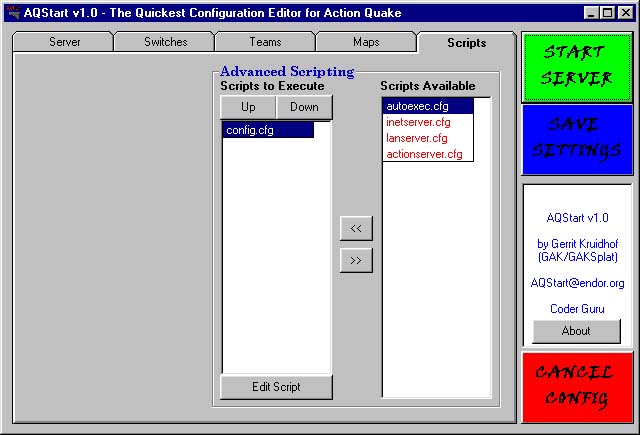Screen dimensions: 640x435
Task: Click the blue Save Settings button
Action: pyautogui.click(x=577, y=140)
